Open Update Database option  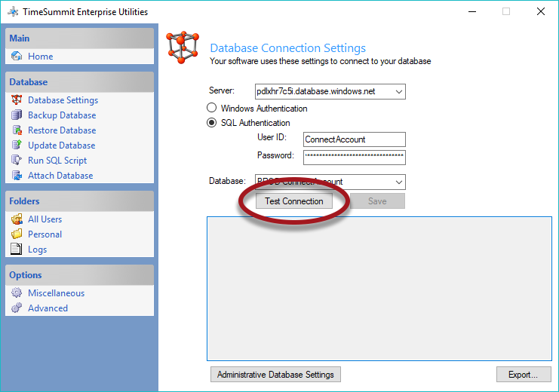pos(62,145)
